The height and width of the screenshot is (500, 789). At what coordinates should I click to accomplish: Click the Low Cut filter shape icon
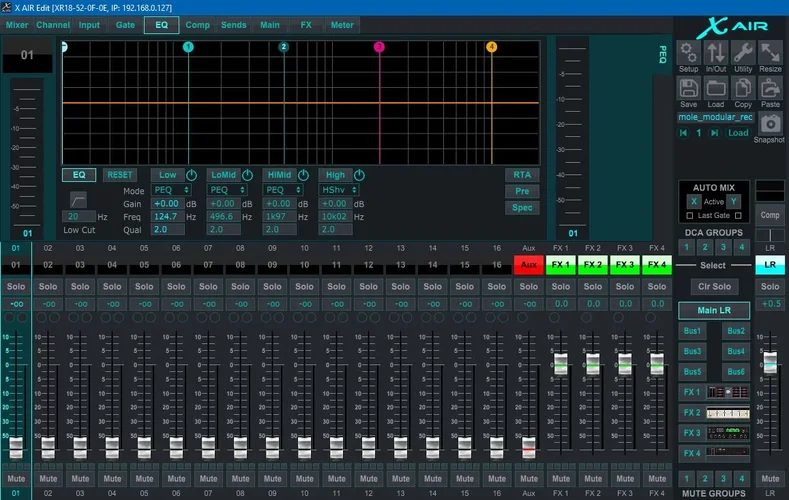79,201
